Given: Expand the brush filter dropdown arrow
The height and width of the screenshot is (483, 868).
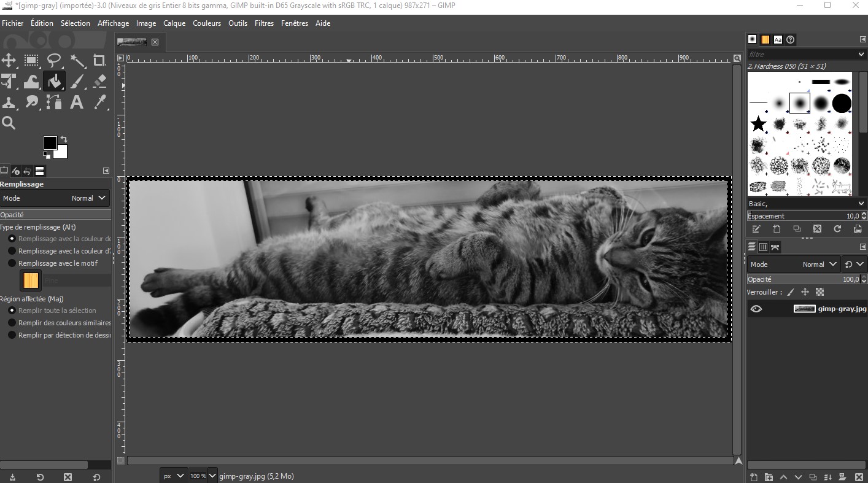Looking at the screenshot, I should point(862,55).
